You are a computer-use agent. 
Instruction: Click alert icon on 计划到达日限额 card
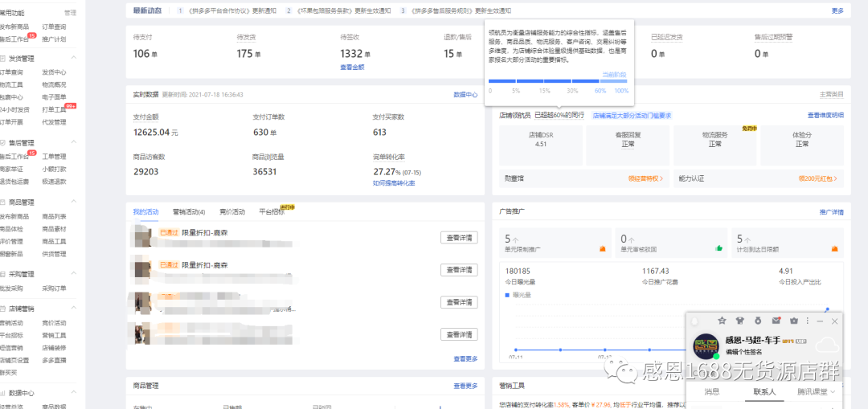coord(834,248)
